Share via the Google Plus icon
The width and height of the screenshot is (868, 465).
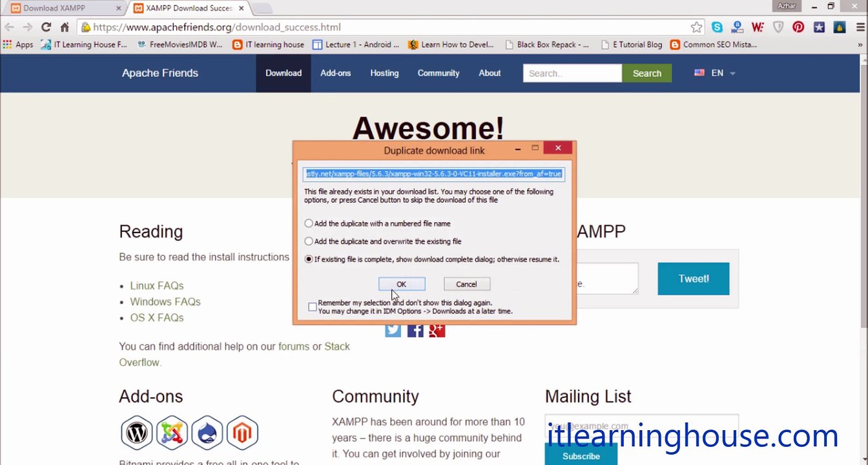point(437,330)
